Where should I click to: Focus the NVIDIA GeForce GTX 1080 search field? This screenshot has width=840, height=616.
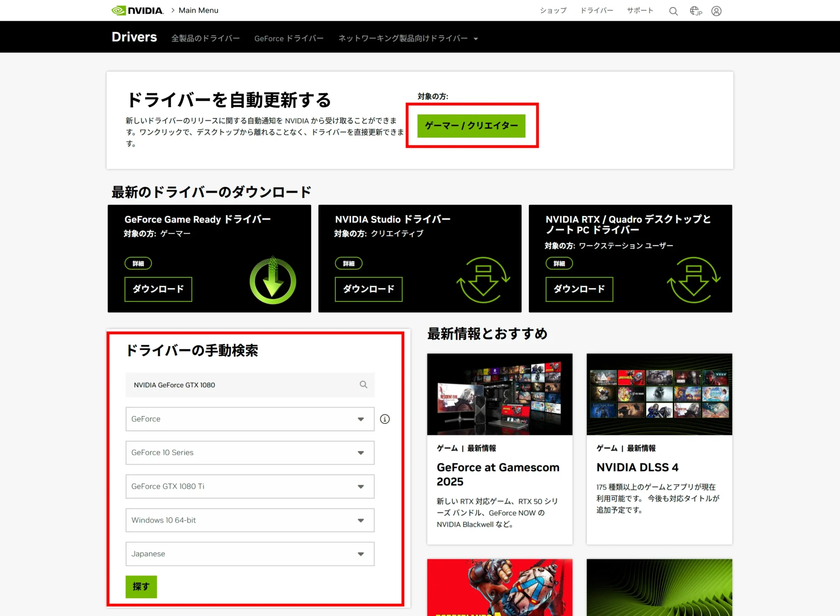[250, 385]
